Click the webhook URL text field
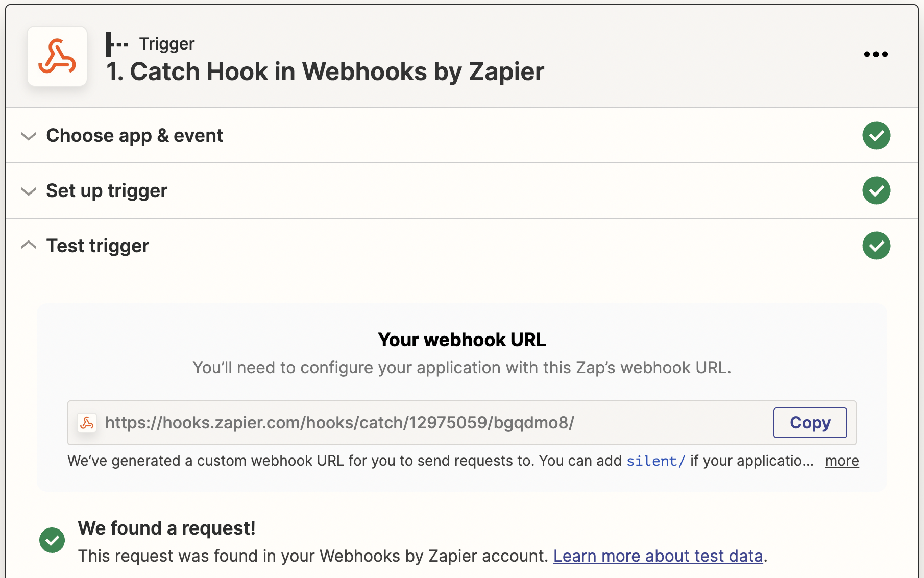 [x=462, y=423]
